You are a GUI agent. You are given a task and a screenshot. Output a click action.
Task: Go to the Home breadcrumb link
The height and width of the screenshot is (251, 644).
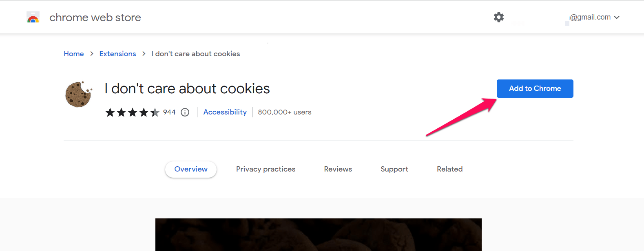[x=74, y=54]
